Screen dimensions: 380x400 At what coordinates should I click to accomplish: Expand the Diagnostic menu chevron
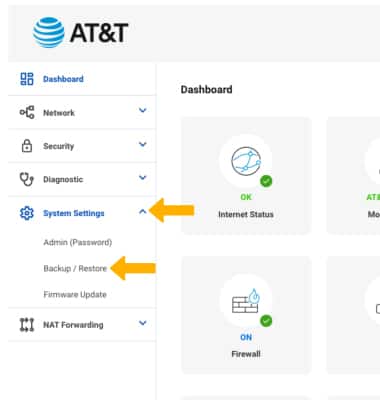point(143,178)
